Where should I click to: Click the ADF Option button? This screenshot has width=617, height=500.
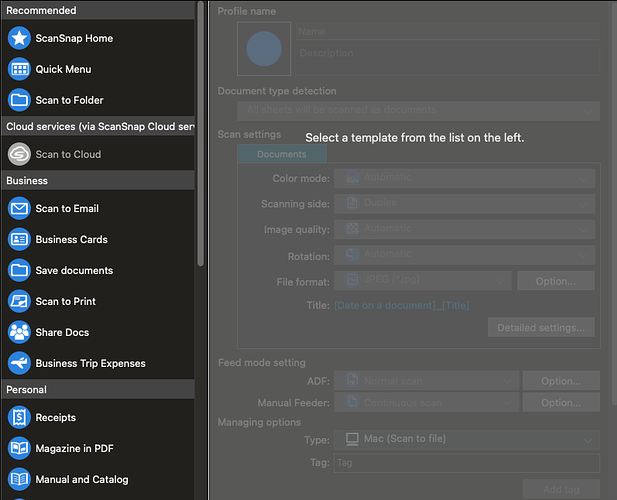point(561,381)
